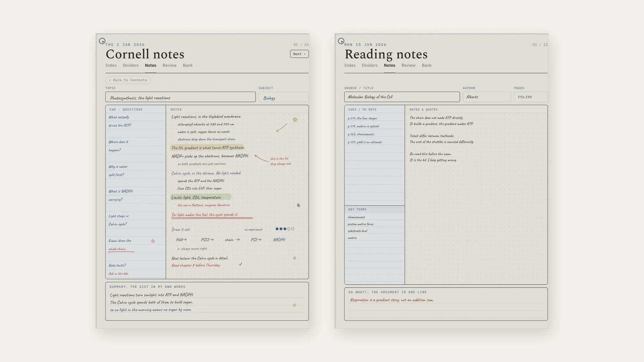This screenshot has height=362, width=644.
Task: Toggle the first re-read count dot
Action: [x=277, y=229]
